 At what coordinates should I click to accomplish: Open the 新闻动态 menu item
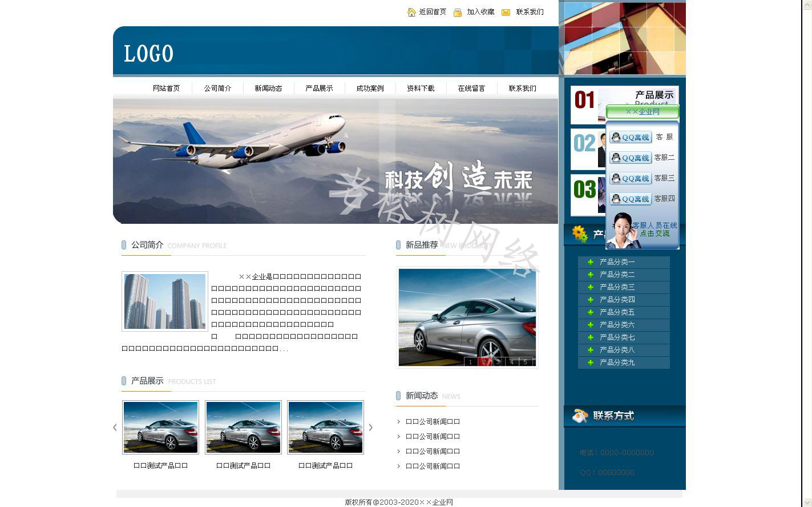point(268,88)
